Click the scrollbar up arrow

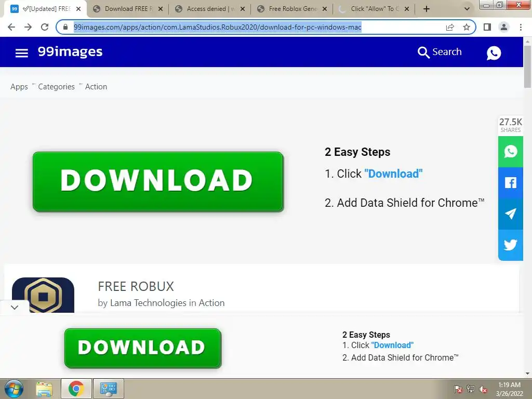coord(527,41)
